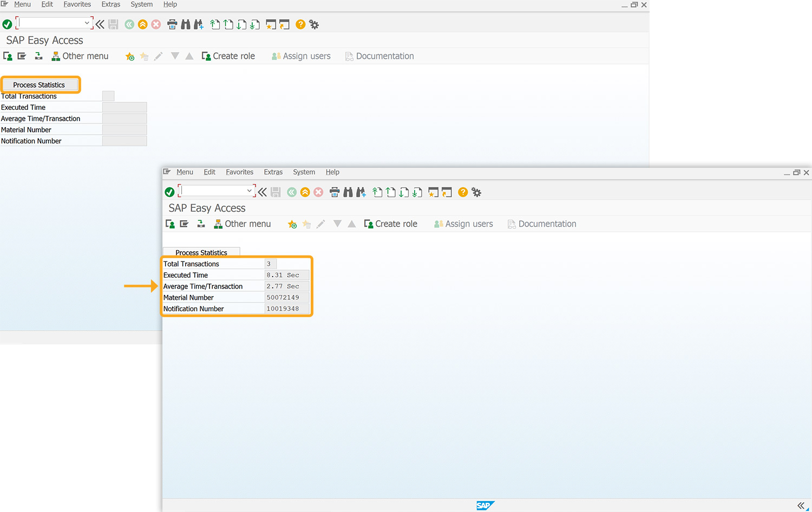
Task: Open the Edit menu in front window
Action: point(209,172)
